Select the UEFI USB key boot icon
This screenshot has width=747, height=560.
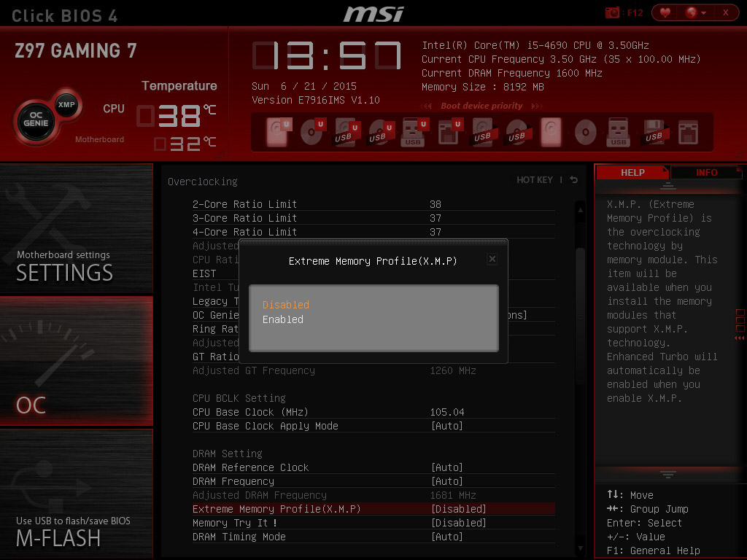click(414, 132)
